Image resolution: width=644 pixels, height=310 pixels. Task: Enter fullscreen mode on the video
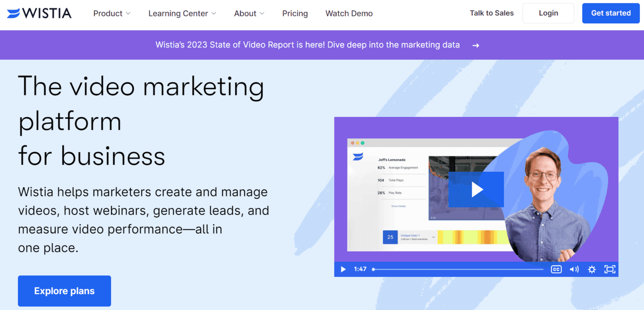[x=609, y=269]
